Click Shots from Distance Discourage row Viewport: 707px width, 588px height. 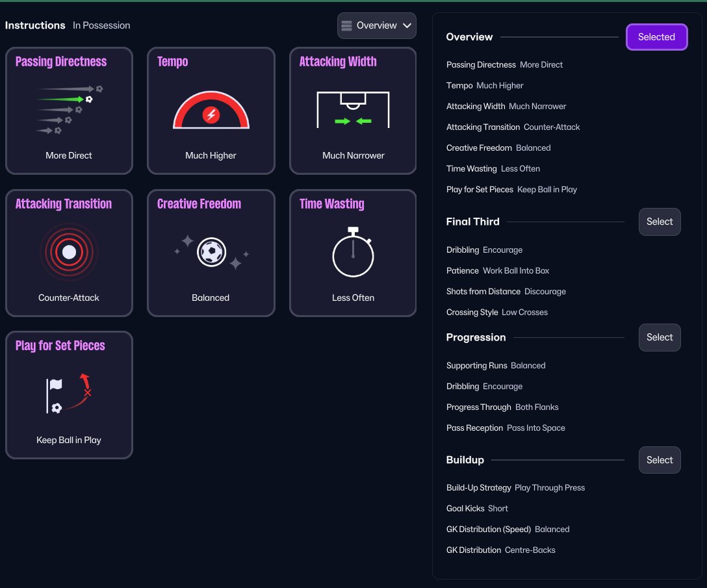pyautogui.click(x=506, y=291)
